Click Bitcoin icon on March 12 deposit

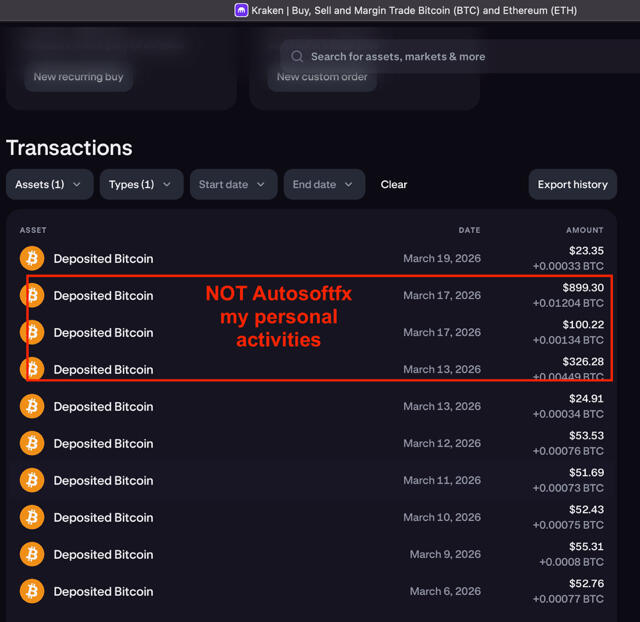32,443
